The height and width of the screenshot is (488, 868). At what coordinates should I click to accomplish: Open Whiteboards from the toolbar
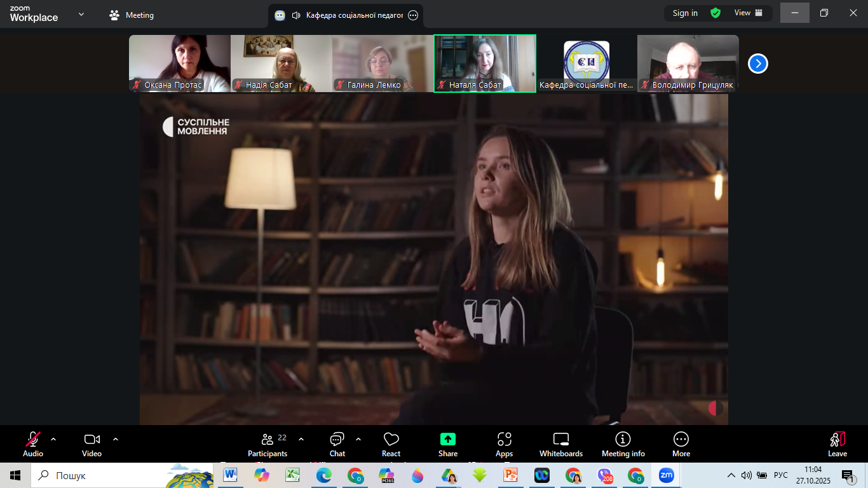coord(560,444)
